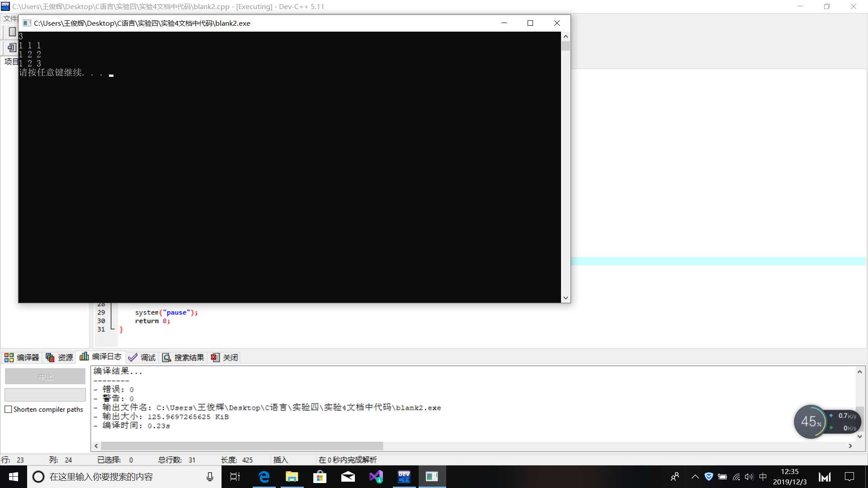Screen dimensions: 868x488
Task: Click the 关闭 (Close) panel icon
Action: click(215, 357)
